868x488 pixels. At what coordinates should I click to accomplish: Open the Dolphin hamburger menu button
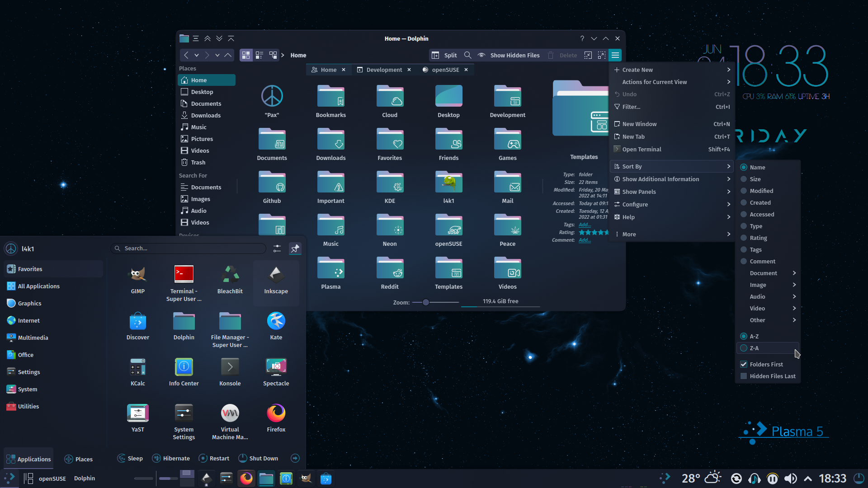tap(615, 55)
